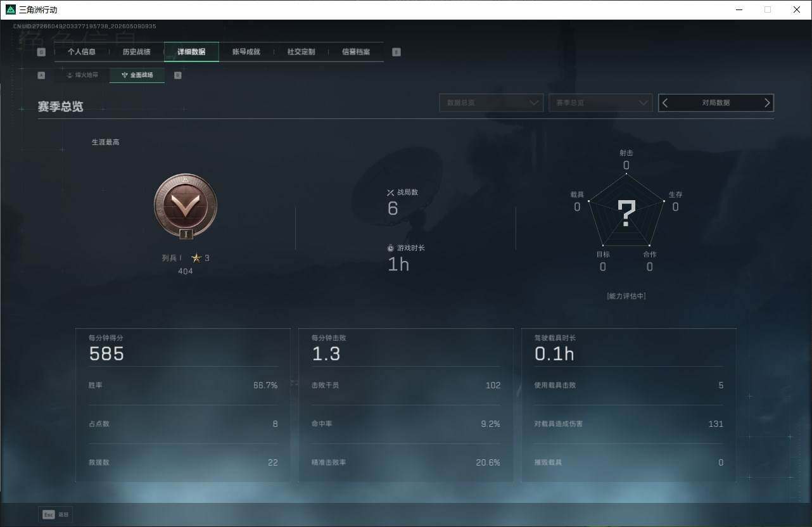Minimize the 三角洲行动 window
The height and width of the screenshot is (527, 812).
pyautogui.click(x=740, y=10)
